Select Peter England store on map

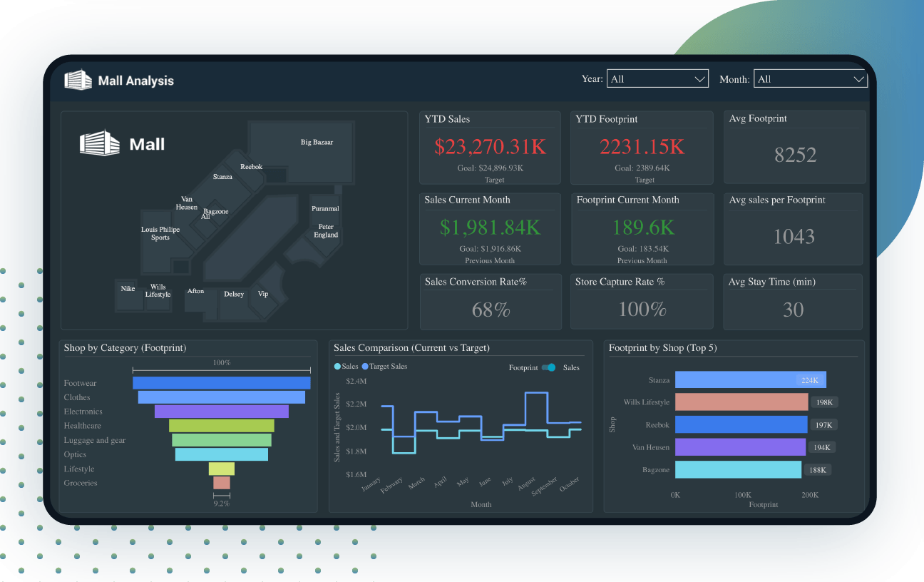click(x=326, y=230)
